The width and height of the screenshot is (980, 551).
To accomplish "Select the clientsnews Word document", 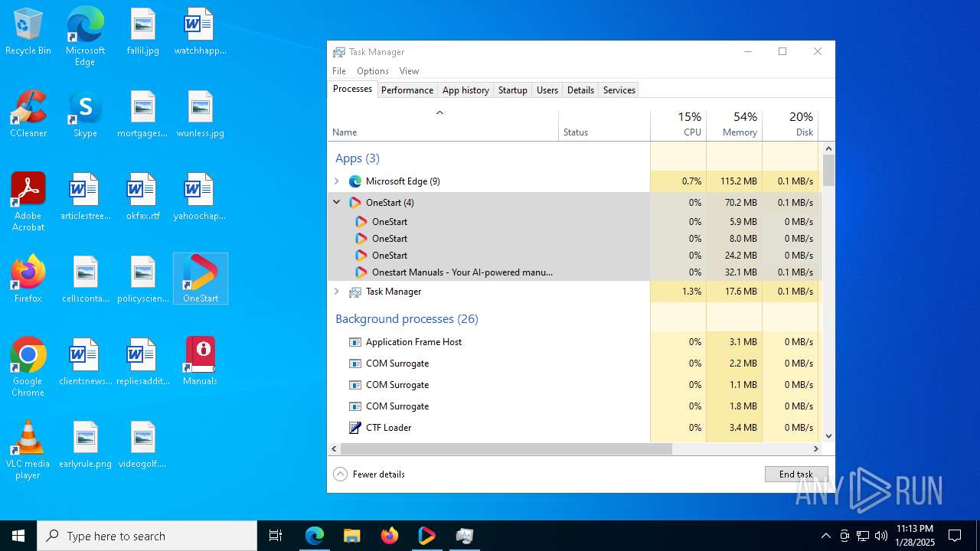I will pos(85,363).
